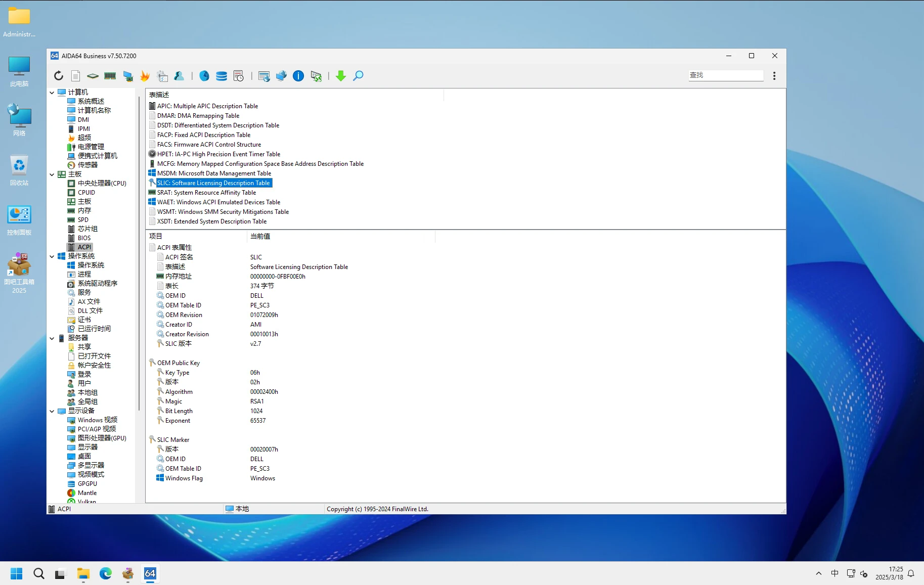Click the globe and monitor toolbar icon

281,76
